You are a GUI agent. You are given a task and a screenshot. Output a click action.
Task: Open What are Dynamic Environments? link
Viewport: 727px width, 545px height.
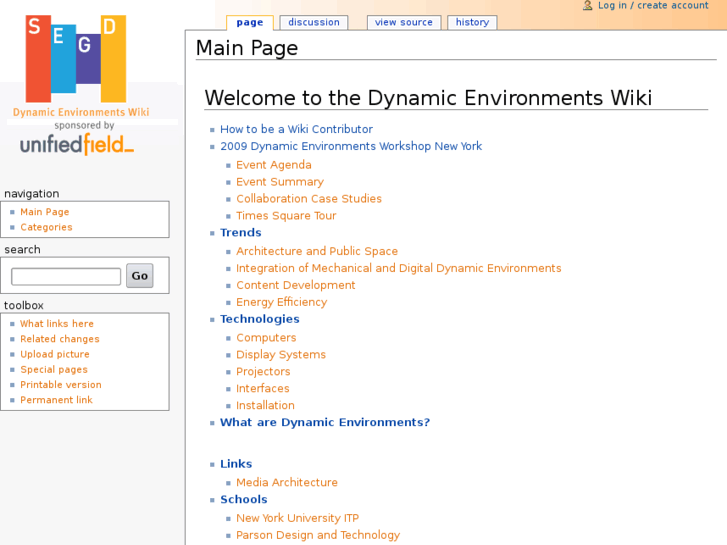[325, 423]
